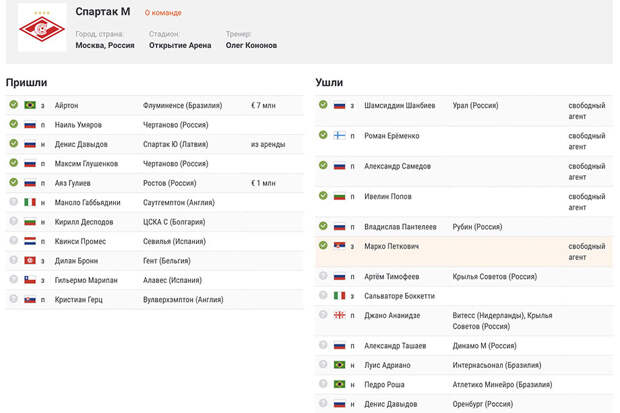Screen dimensions: 620x413
Task: Click the 'Пришли' section heading
Action: point(26,83)
